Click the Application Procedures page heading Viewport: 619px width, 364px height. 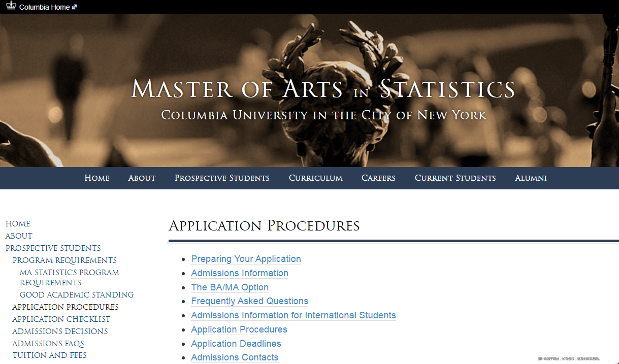tap(264, 226)
